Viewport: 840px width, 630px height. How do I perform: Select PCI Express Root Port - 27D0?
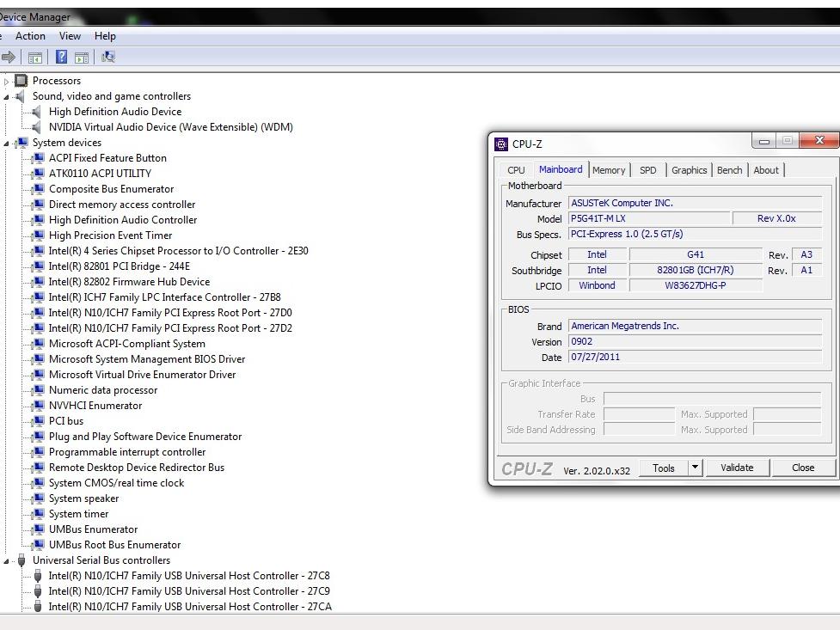click(x=170, y=313)
